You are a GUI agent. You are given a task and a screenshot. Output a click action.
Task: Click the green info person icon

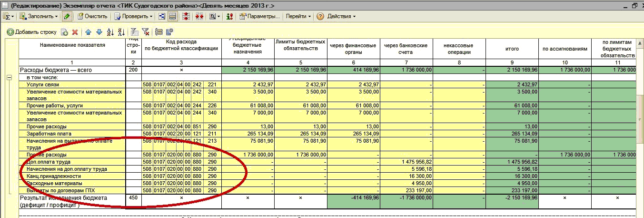[x=230, y=16]
